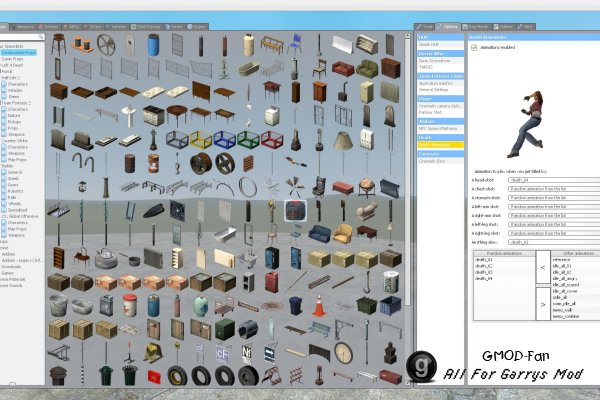Spawn the world globe prop
This screenshot has width=600, height=400.
point(367,188)
